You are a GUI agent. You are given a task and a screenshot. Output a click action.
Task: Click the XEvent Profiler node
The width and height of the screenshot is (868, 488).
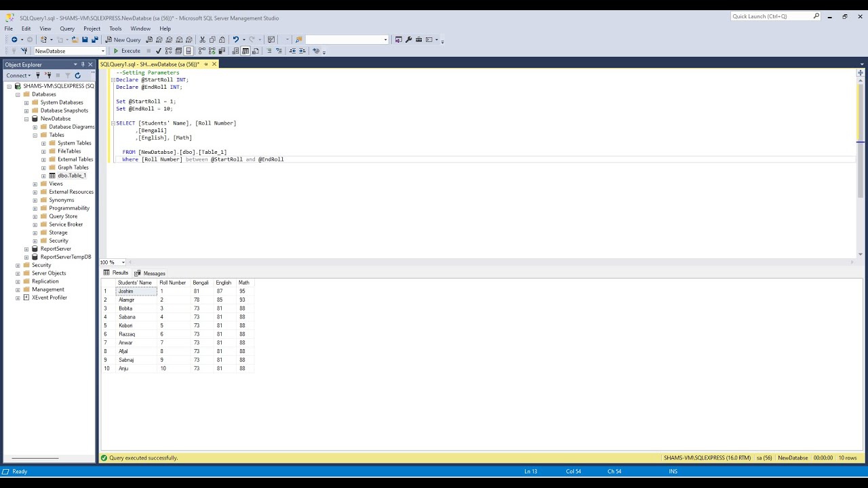coord(50,298)
